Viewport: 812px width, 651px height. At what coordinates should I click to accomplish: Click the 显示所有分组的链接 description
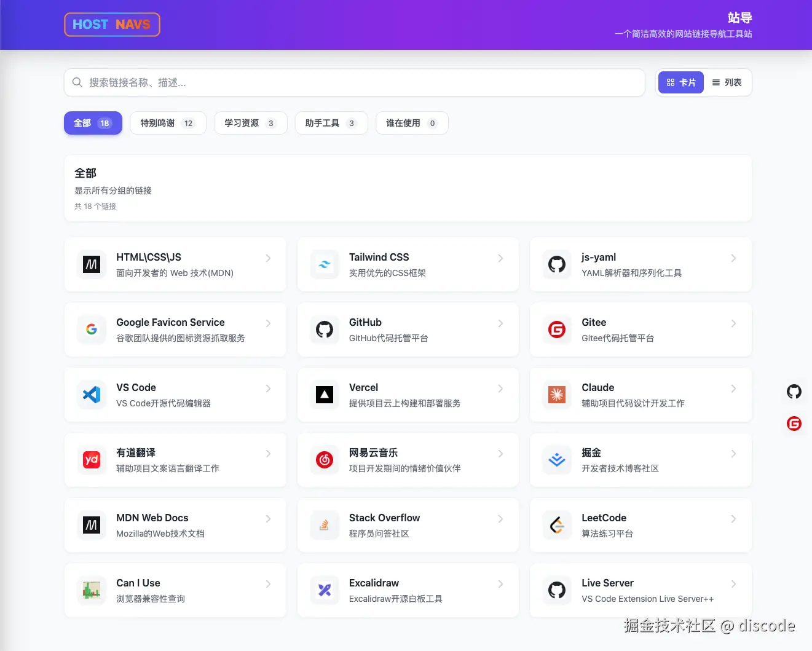(x=113, y=191)
